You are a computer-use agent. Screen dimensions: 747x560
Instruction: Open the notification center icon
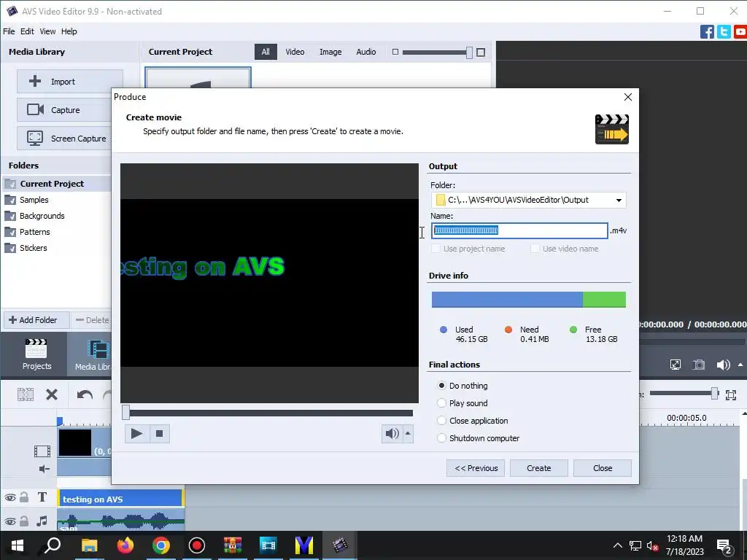click(x=724, y=545)
